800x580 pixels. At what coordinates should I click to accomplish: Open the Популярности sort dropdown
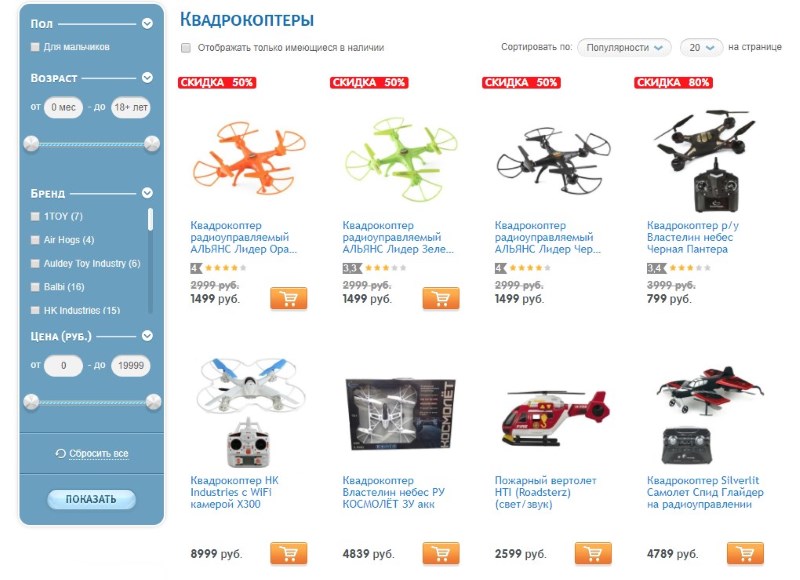pyautogui.click(x=624, y=47)
